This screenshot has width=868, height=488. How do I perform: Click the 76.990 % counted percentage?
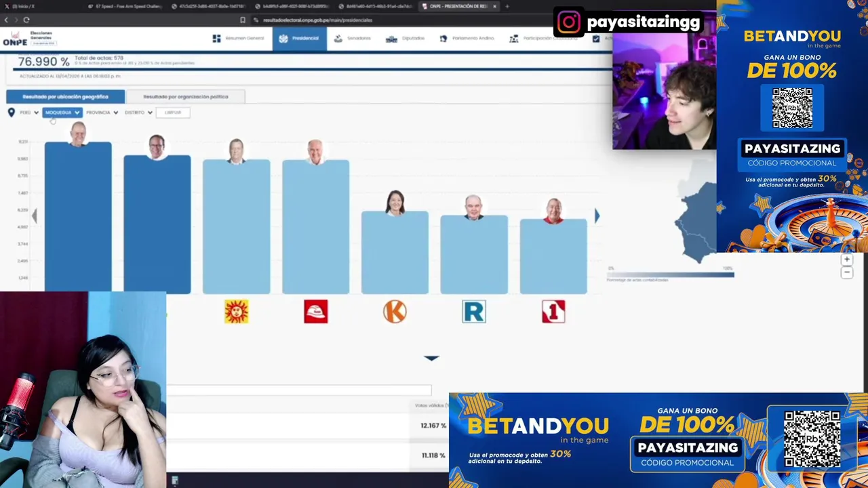(43, 62)
